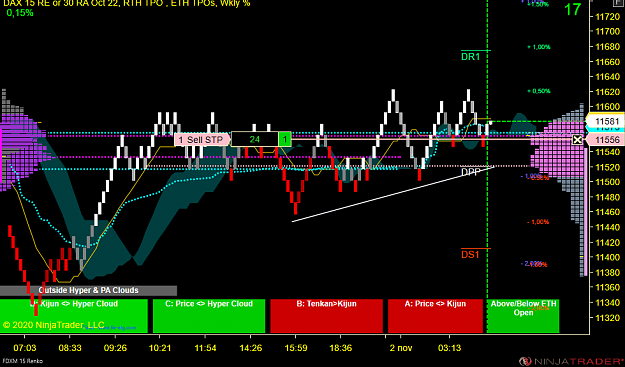Viewport: 625px width, 367px height.
Task: Click the DR1 resistance level label
Action: click(x=471, y=57)
